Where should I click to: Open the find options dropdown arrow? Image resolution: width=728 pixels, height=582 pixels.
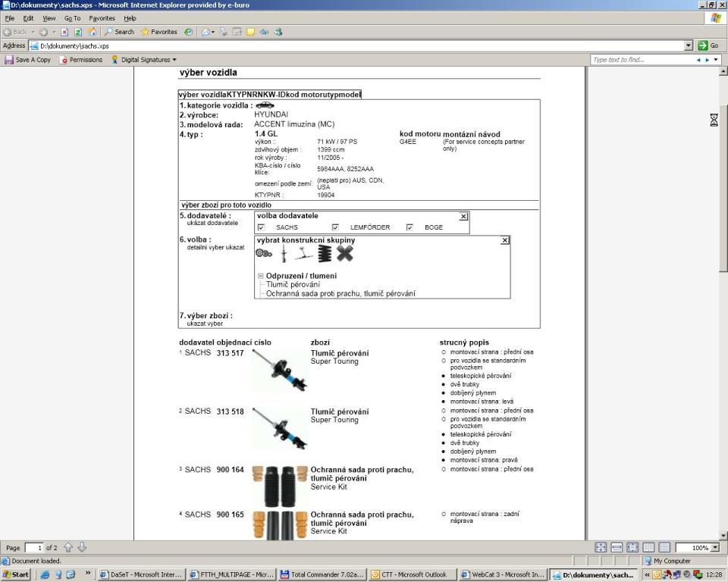pos(716,60)
